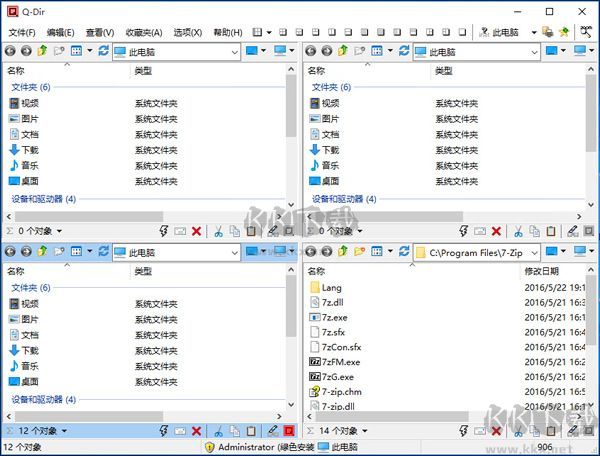Refresh the bottom-left pane
600x456 pixels.
[103, 251]
